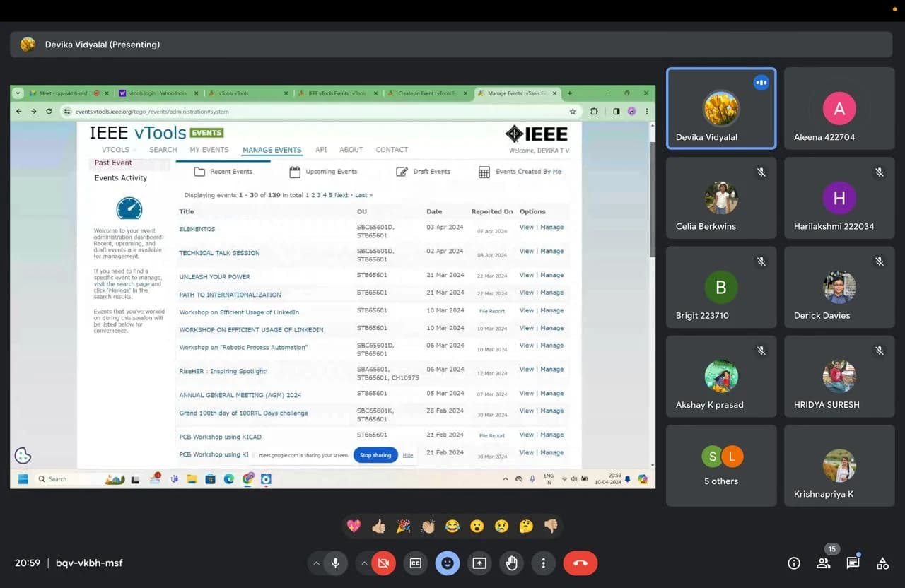Image resolution: width=905 pixels, height=588 pixels.
Task: Open the API menu item
Action: point(321,150)
